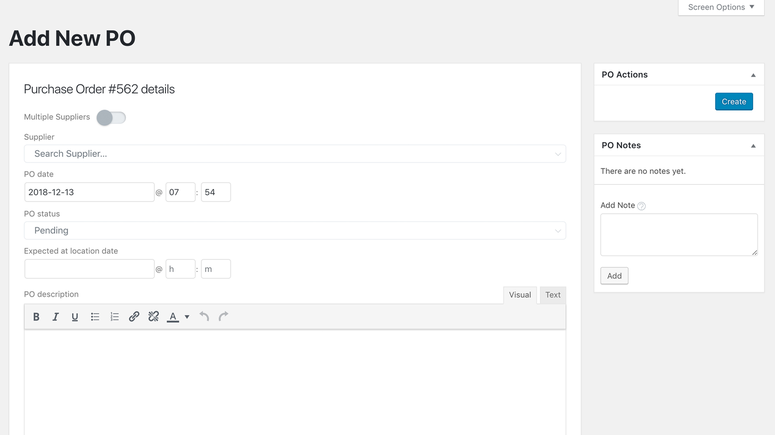Image resolution: width=775 pixels, height=435 pixels.
Task: Expand the Screen Options panel
Action: click(x=721, y=7)
